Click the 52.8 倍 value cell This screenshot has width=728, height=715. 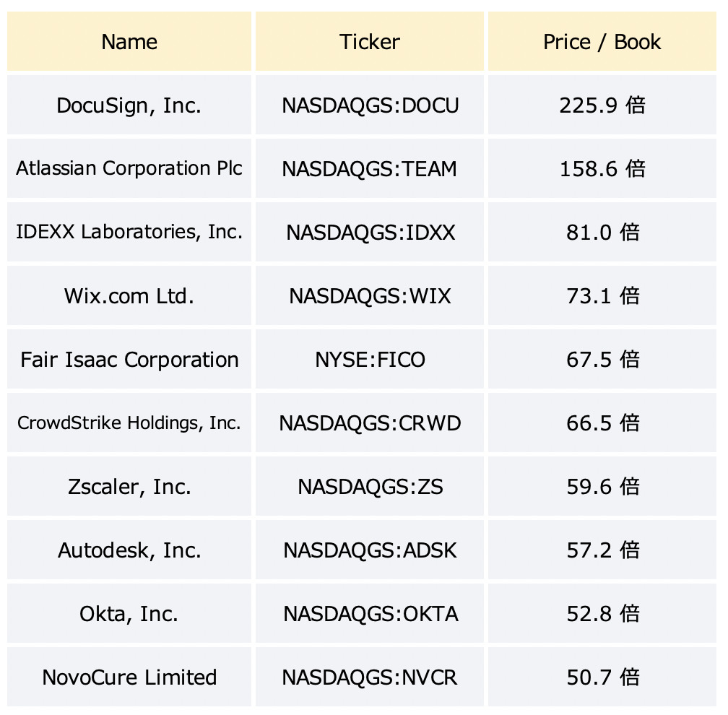click(602, 614)
